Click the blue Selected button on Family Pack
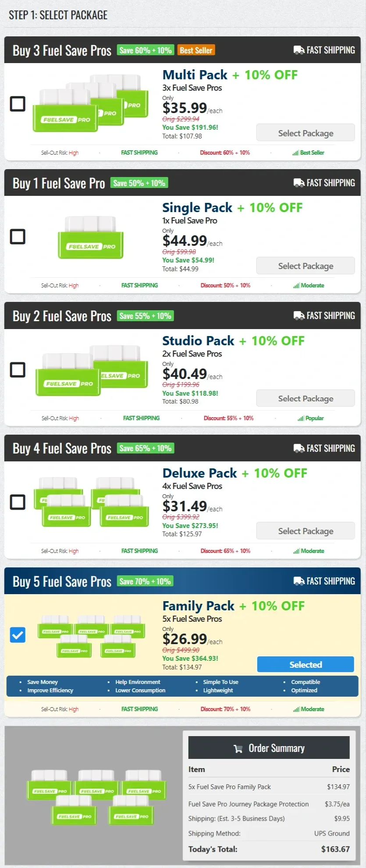Viewport: 366px width, 868px height. 305,664
